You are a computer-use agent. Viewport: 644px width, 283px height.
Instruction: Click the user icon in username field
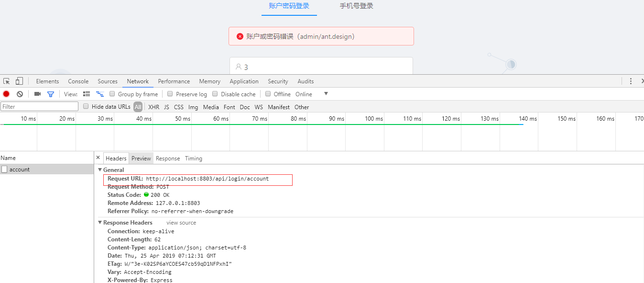tap(239, 67)
